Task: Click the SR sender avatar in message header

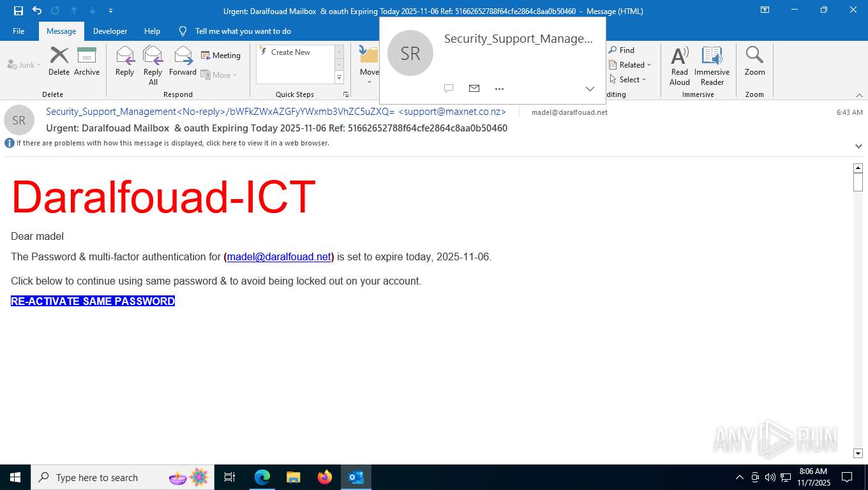Action: pyautogui.click(x=19, y=120)
